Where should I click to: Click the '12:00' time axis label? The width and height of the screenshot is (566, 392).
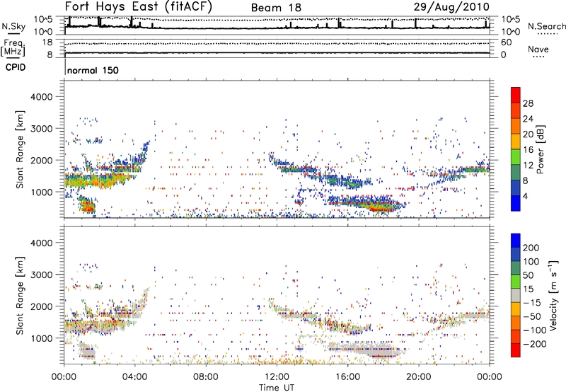277,377
